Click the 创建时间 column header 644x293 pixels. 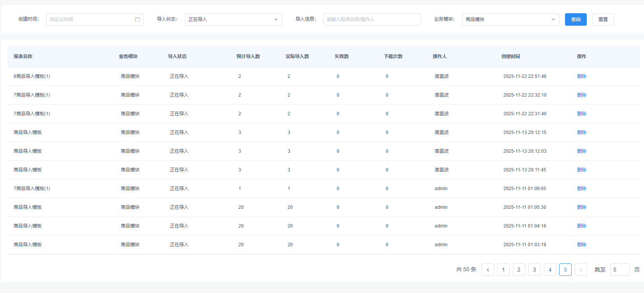click(510, 56)
